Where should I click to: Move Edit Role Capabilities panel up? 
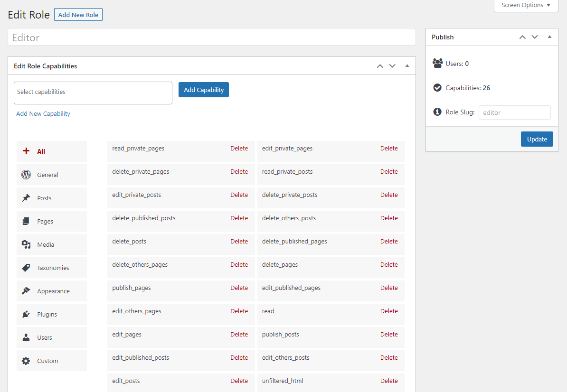[x=380, y=66]
